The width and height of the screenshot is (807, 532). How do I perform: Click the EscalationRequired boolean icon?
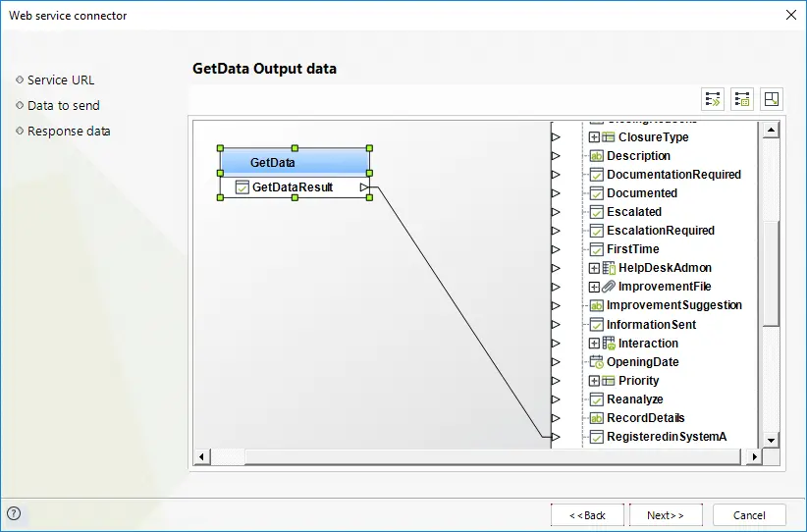[596, 231]
